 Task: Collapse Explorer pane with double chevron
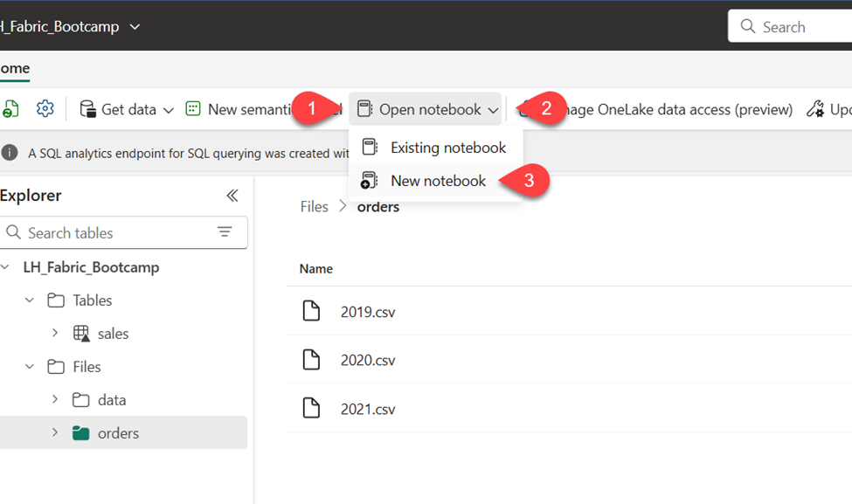coord(232,196)
